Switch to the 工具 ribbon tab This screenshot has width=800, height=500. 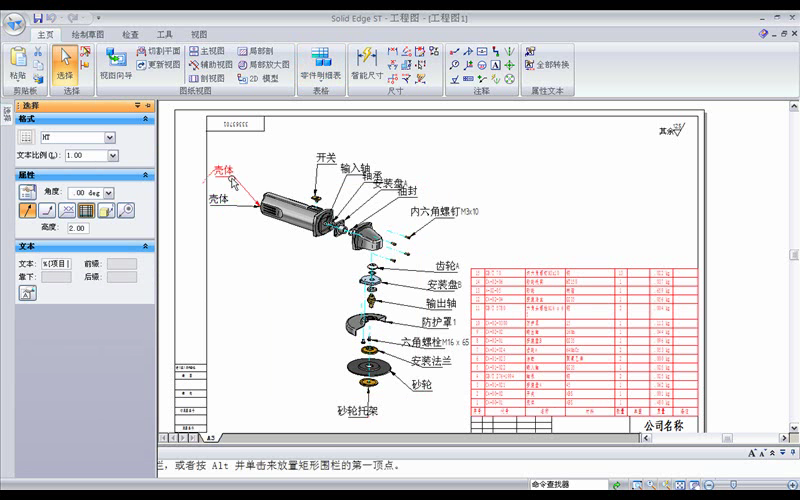164,35
